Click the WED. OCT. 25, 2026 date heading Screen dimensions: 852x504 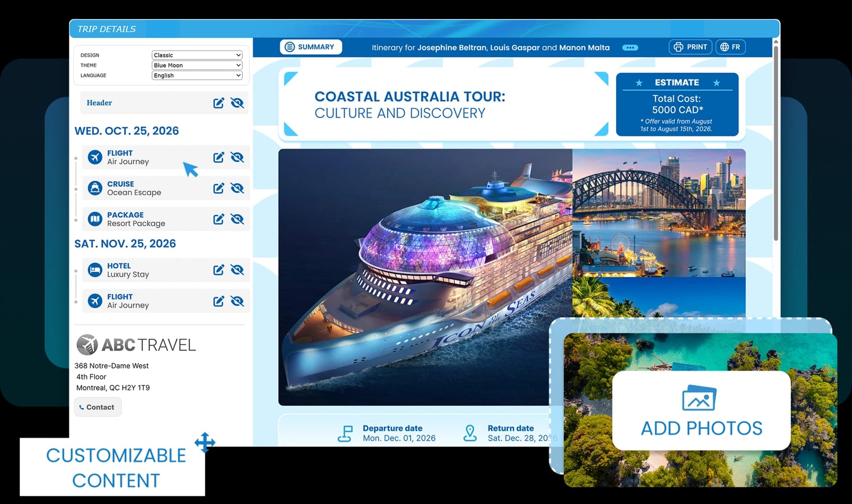[x=127, y=131]
